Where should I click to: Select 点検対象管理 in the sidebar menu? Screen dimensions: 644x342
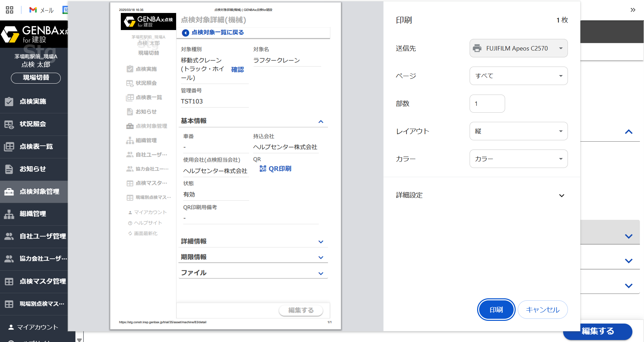coord(39,191)
